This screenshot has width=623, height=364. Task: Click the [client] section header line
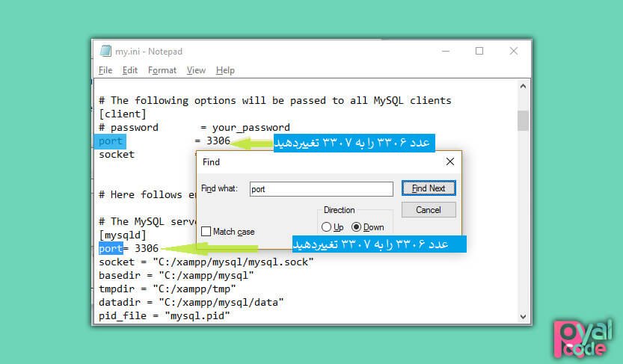[x=123, y=114]
